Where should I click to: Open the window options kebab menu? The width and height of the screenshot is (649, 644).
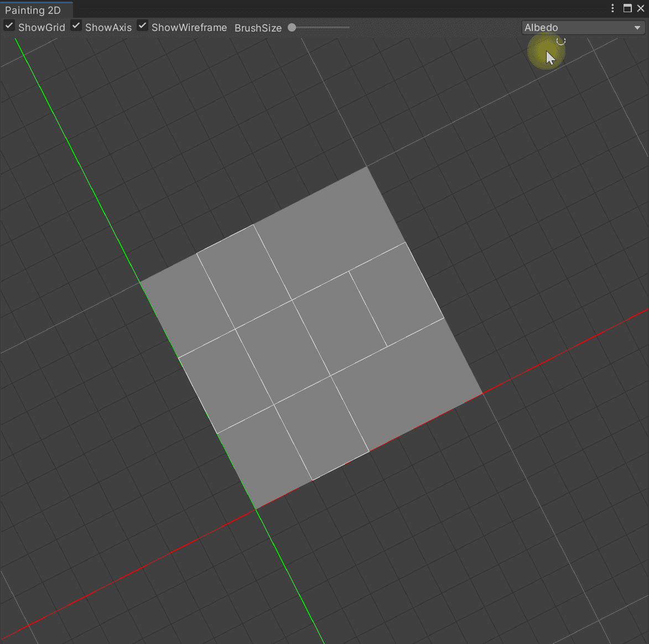point(612,8)
